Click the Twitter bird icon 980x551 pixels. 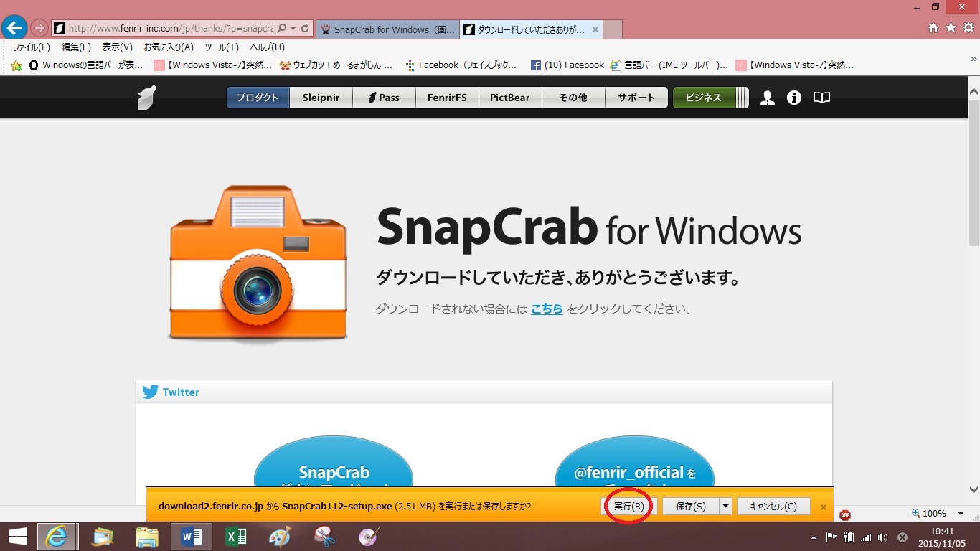150,392
